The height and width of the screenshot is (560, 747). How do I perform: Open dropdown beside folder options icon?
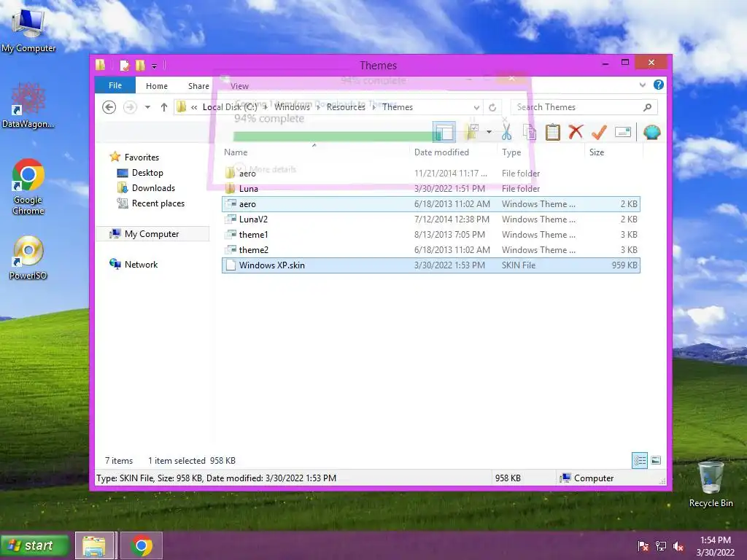coord(489,132)
